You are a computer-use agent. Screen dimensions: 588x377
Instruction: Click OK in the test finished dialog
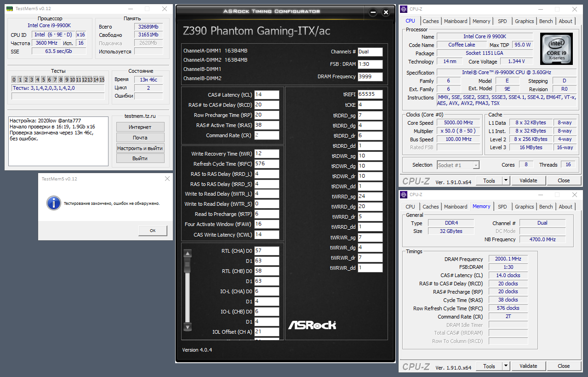coord(153,230)
